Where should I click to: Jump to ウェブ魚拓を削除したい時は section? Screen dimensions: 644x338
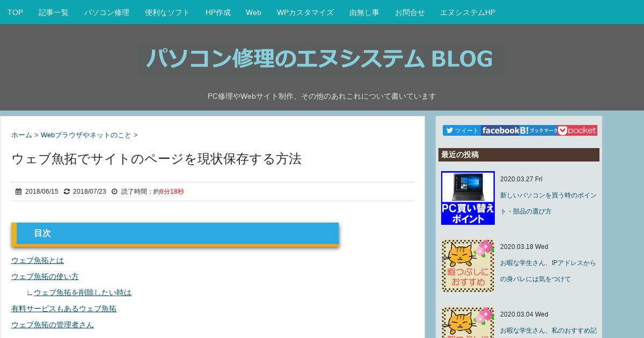83,292
